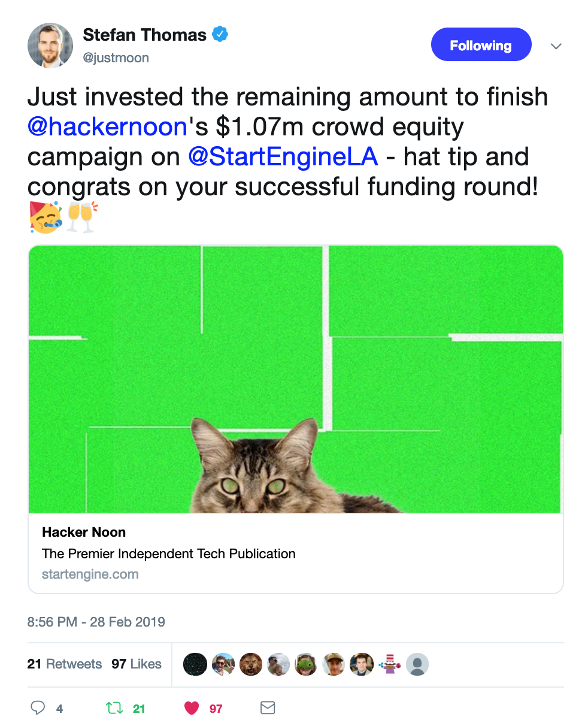
Task: Expand the tweet options chevron
Action: tap(556, 46)
